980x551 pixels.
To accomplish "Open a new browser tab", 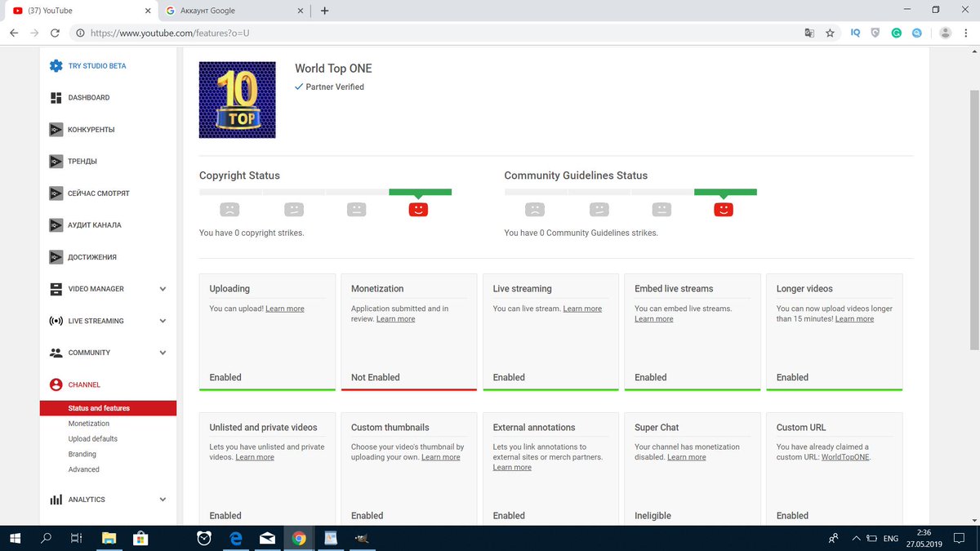I will (x=325, y=11).
